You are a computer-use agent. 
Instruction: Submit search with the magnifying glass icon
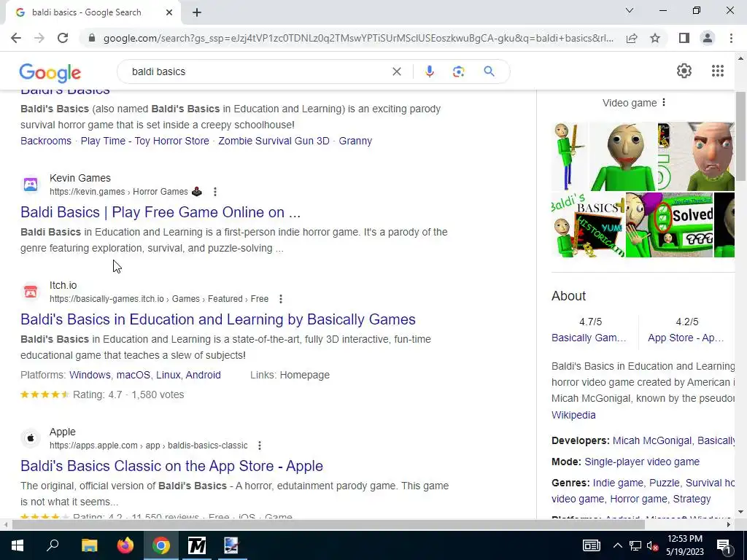point(489,71)
